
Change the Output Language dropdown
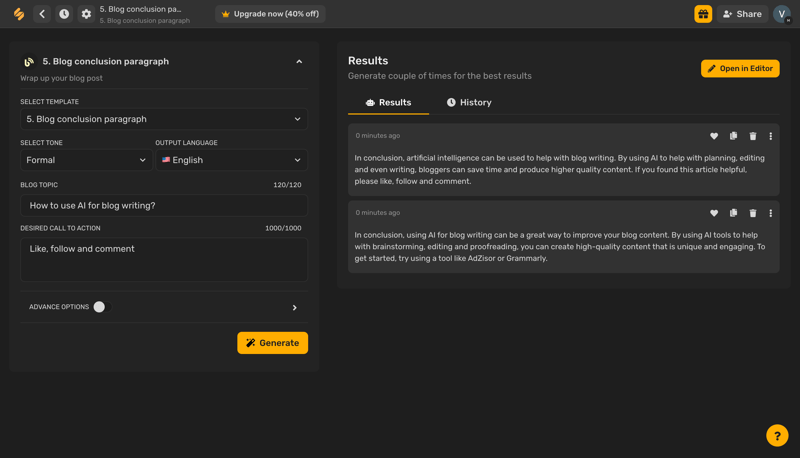coord(231,160)
